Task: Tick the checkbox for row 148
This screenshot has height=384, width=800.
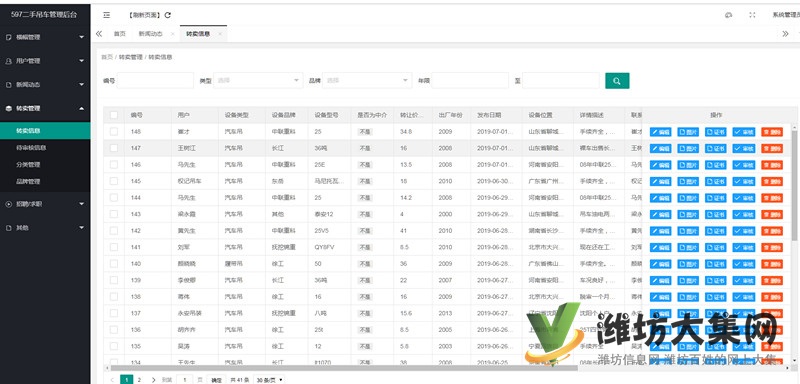Action: (114, 132)
